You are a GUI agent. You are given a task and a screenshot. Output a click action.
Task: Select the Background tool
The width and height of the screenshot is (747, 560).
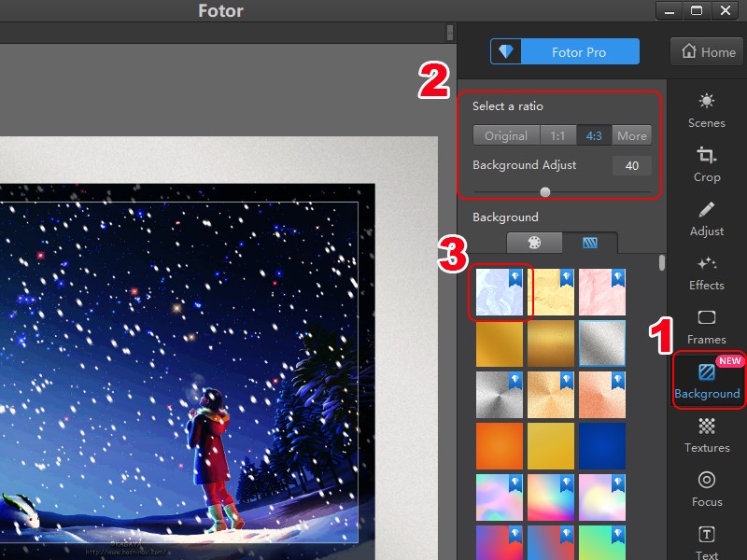click(708, 381)
